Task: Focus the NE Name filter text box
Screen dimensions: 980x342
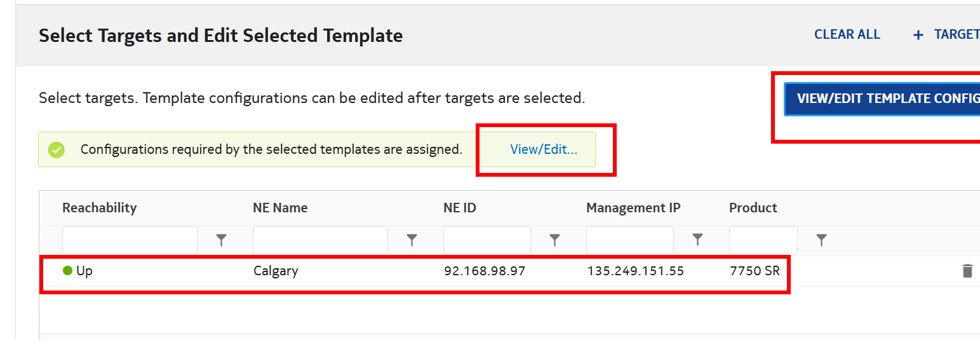Action: (320, 240)
